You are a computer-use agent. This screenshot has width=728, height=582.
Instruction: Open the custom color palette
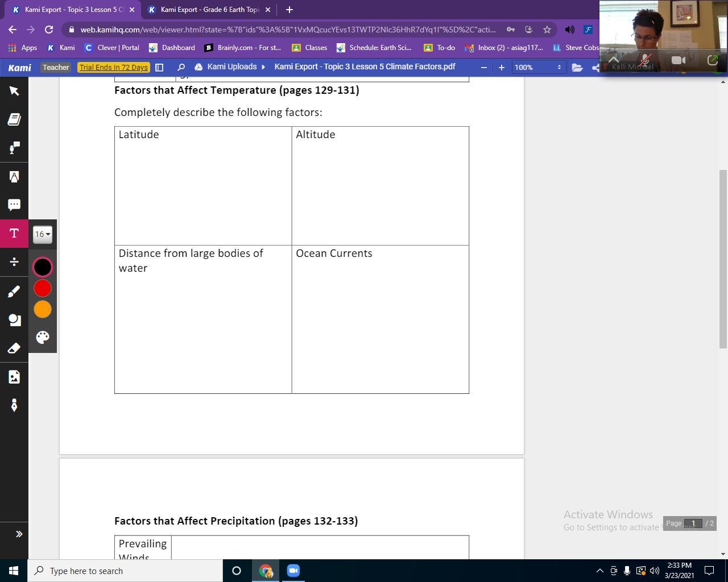(43, 337)
